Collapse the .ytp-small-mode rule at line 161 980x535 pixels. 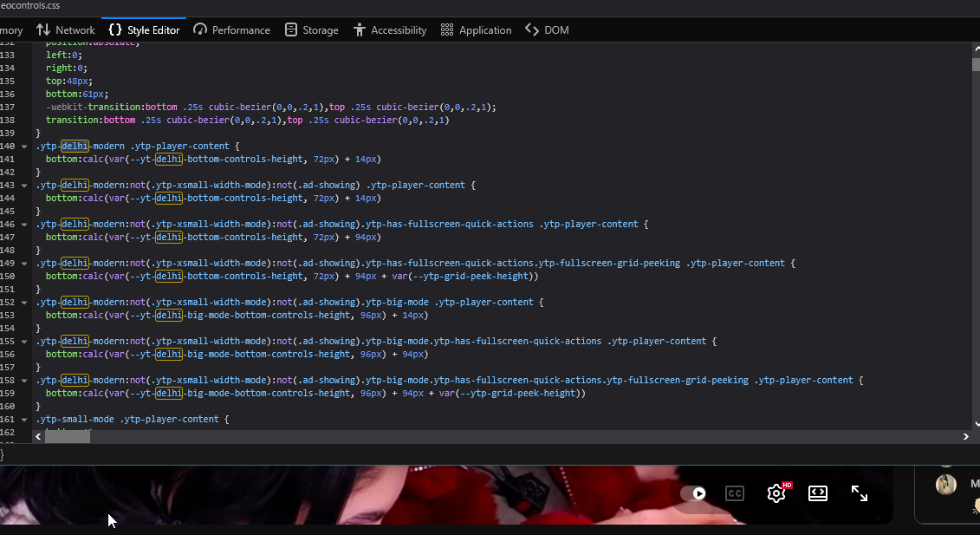tap(24, 419)
